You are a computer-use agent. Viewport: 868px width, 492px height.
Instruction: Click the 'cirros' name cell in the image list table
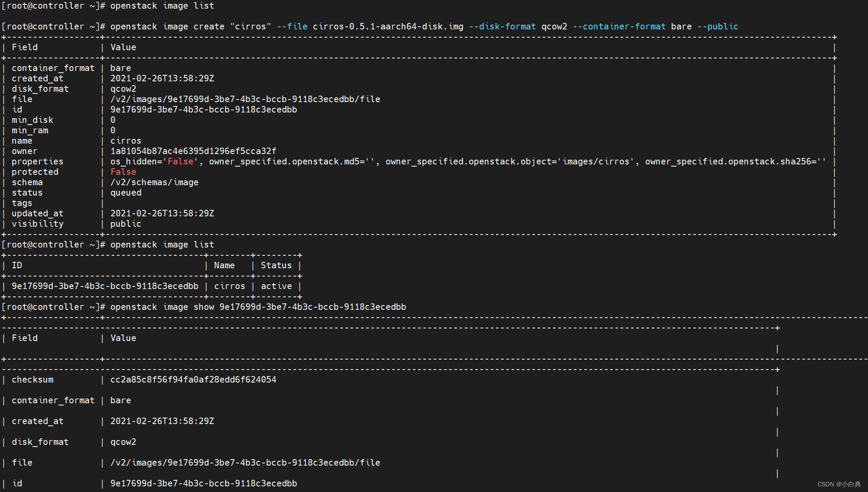pyautogui.click(x=230, y=286)
